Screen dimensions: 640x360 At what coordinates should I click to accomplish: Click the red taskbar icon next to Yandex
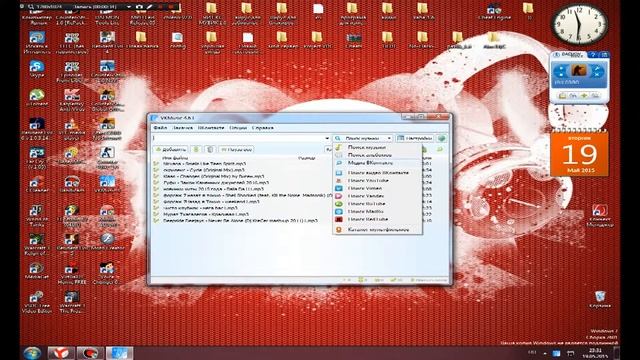90,353
